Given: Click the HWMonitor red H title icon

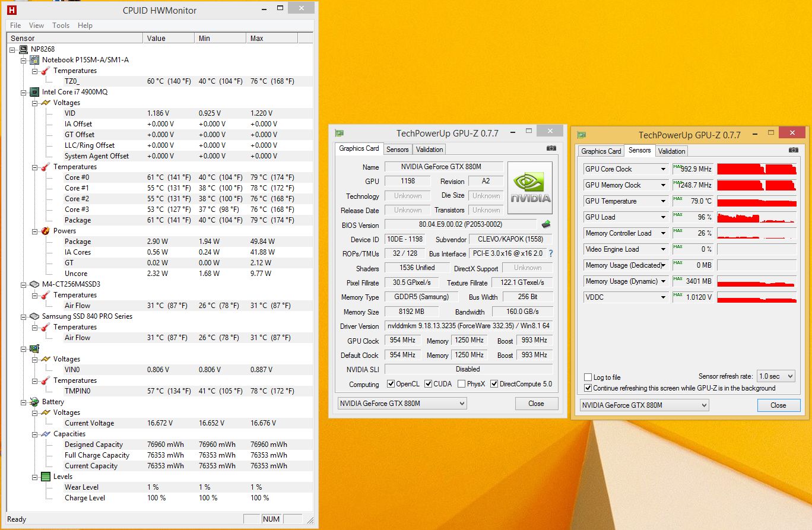Looking at the screenshot, I should [x=12, y=10].
